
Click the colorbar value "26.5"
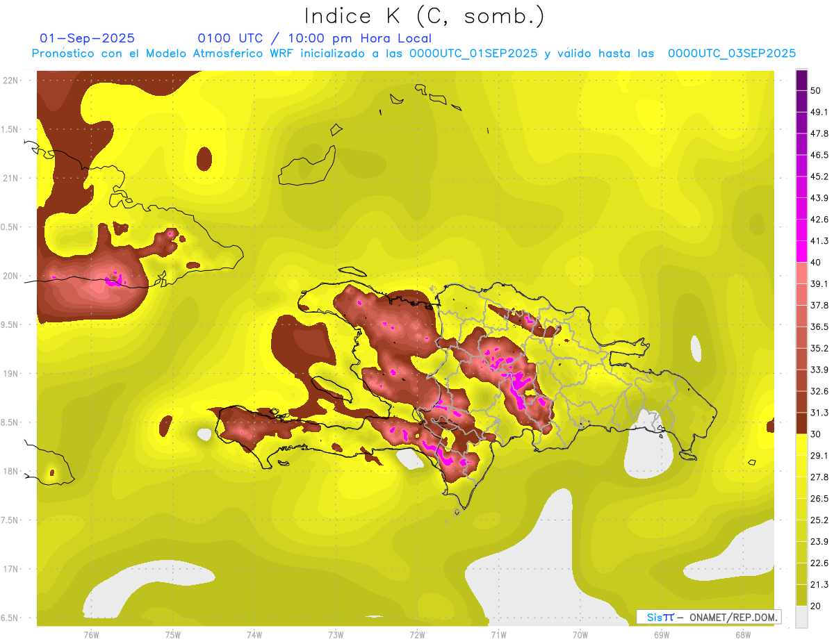pyautogui.click(x=819, y=498)
